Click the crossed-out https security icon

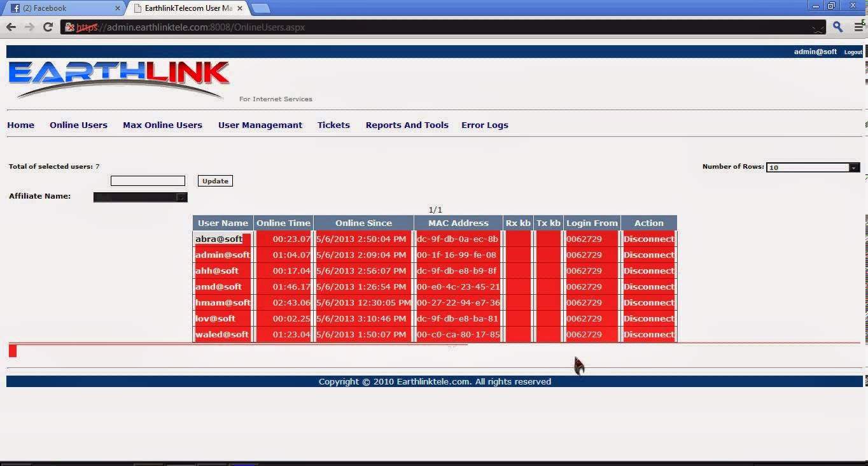[69, 27]
